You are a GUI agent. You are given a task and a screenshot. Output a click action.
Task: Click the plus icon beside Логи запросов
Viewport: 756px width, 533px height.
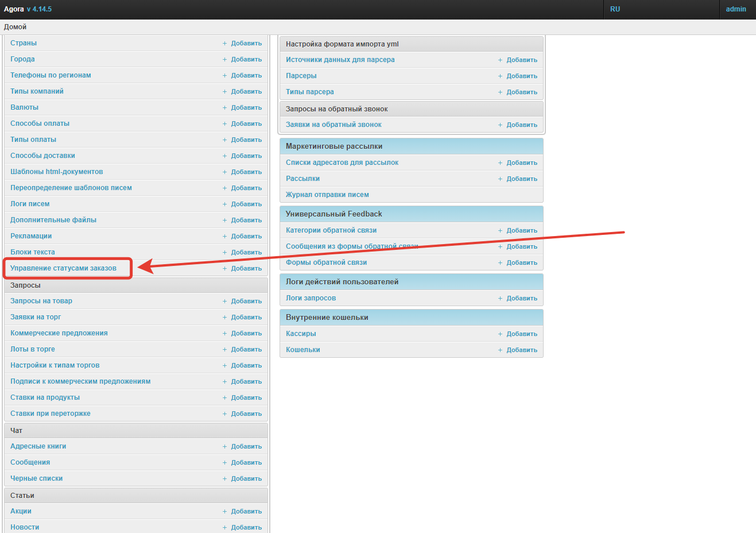[500, 299]
